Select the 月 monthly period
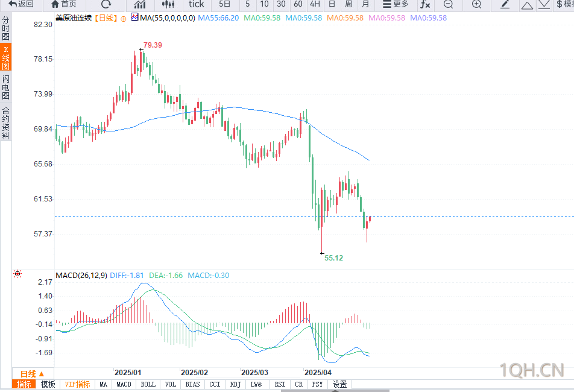574x392 pixels. click(365, 4)
